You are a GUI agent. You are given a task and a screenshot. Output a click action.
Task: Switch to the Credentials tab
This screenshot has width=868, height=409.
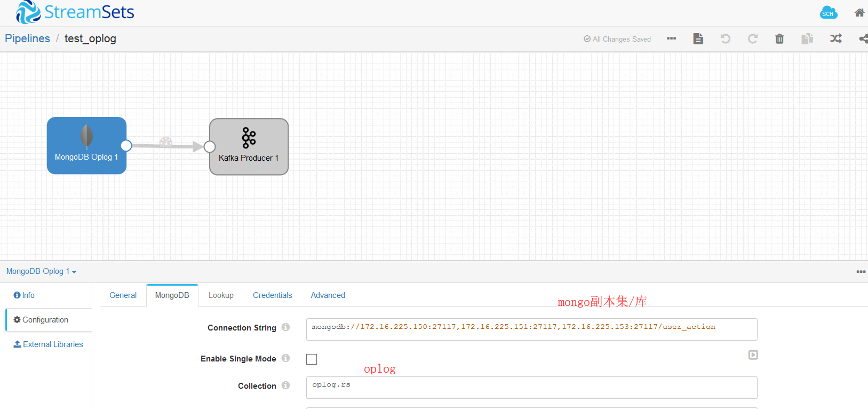[x=273, y=295]
